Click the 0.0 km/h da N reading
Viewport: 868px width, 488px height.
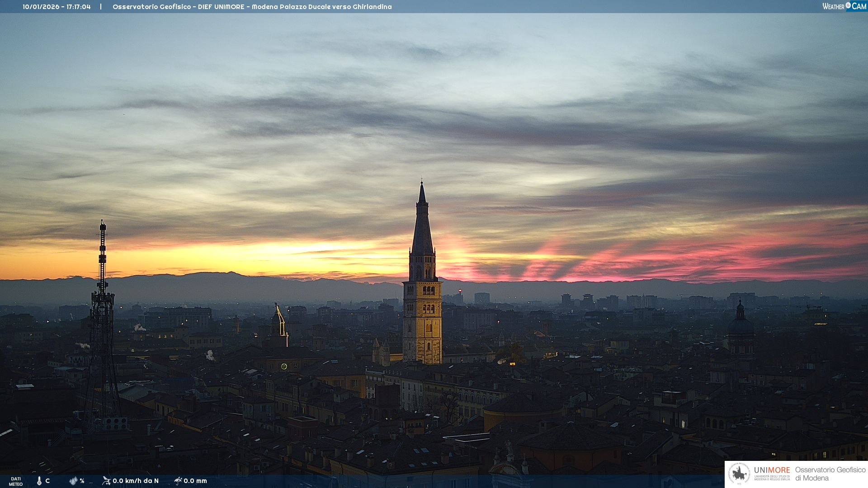(x=136, y=481)
